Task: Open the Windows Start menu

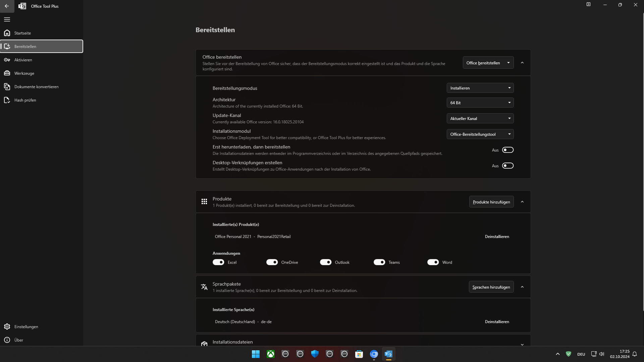Action: (256, 354)
